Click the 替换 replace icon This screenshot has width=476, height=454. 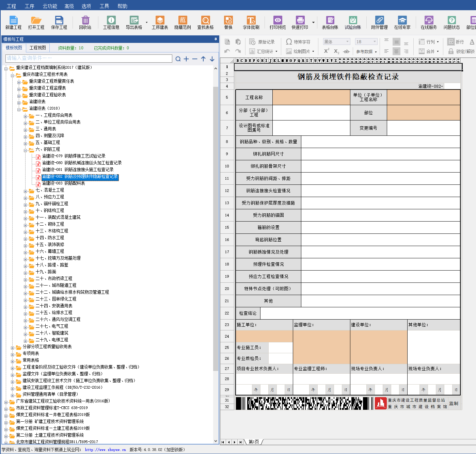click(228, 22)
